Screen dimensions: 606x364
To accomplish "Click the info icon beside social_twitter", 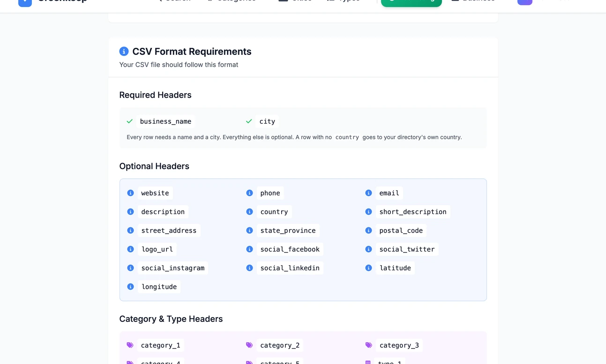I will 368,249.
